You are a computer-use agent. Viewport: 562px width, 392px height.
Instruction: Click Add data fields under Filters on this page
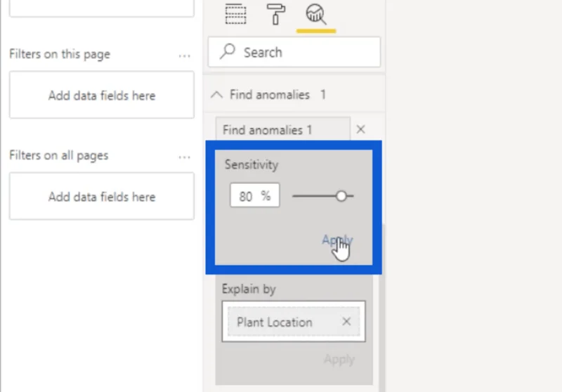[x=102, y=96]
